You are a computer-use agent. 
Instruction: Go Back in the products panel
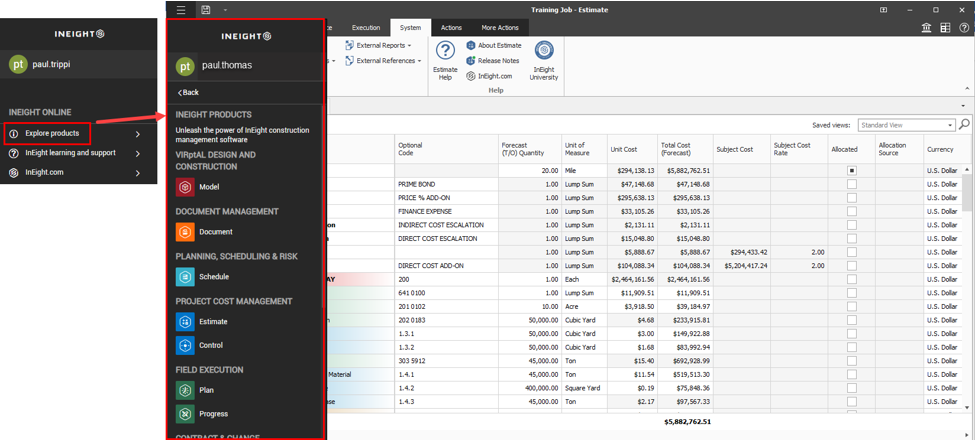(x=188, y=92)
